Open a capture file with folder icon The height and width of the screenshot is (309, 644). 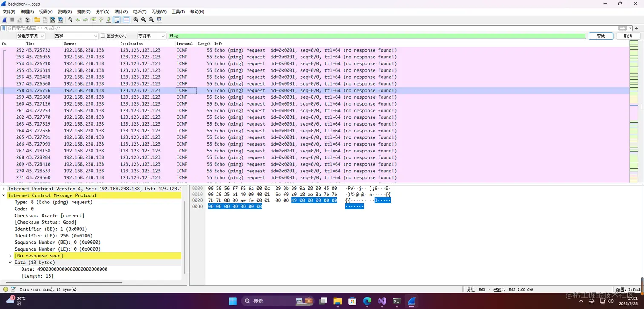[x=37, y=20]
